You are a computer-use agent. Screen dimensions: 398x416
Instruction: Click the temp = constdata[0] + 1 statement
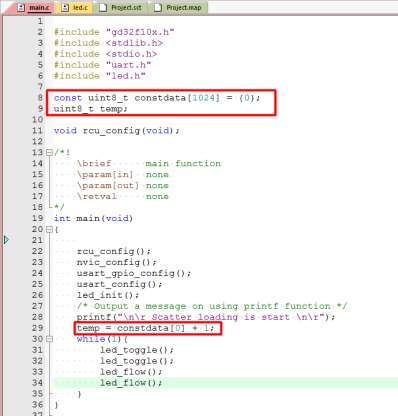[146, 328]
